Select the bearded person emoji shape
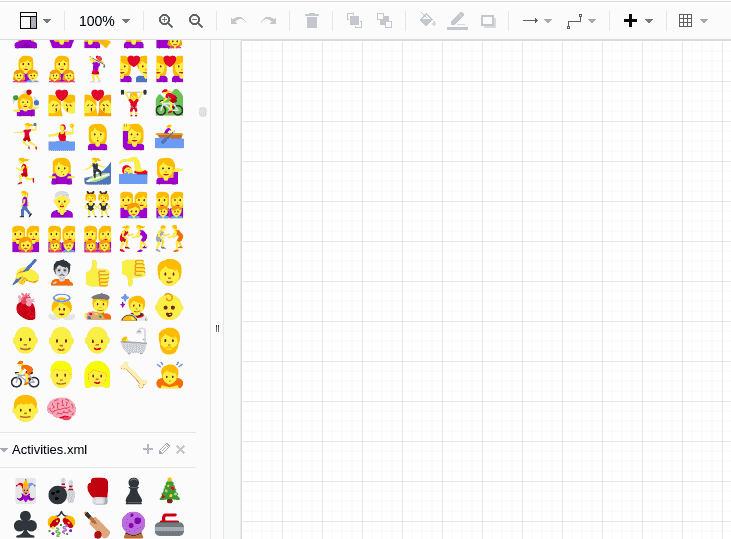731x539 pixels. pyautogui.click(x=169, y=341)
